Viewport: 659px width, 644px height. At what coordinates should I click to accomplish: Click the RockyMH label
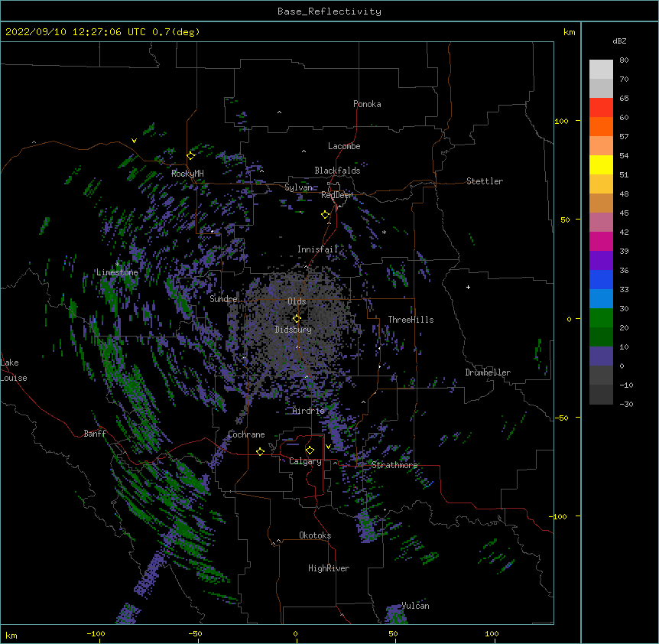(x=187, y=173)
